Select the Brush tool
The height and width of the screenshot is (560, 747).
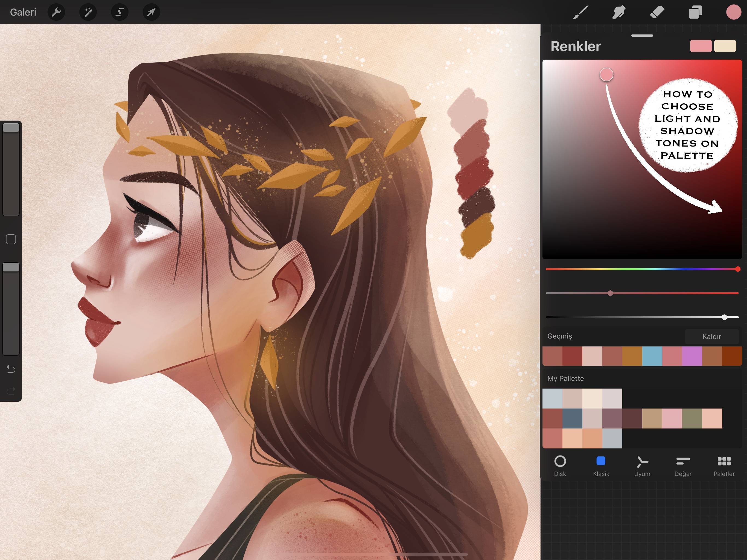[581, 12]
